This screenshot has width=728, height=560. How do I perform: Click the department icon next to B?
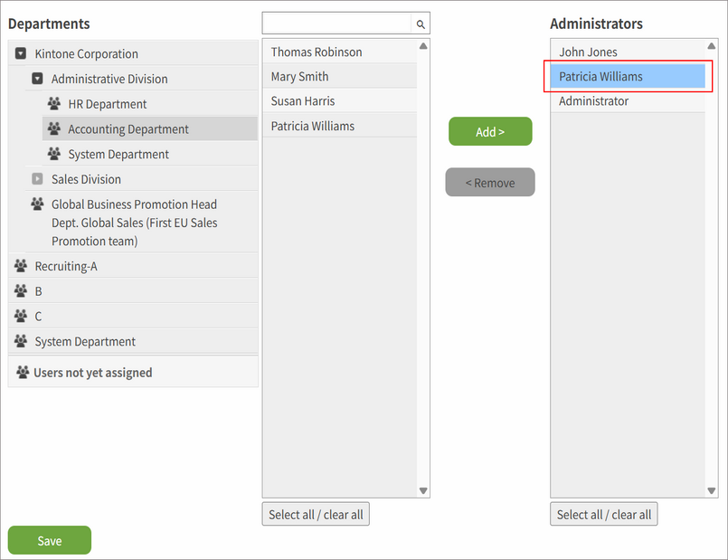pyautogui.click(x=20, y=290)
